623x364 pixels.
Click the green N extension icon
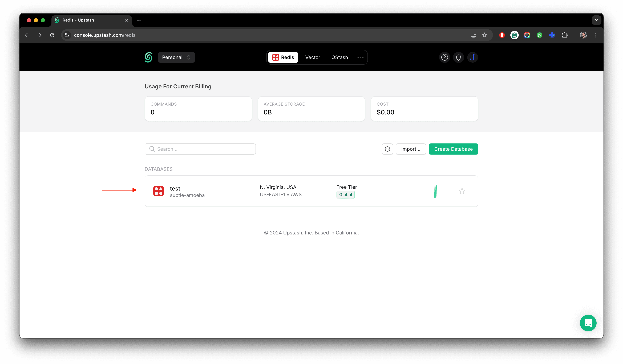[539, 35]
